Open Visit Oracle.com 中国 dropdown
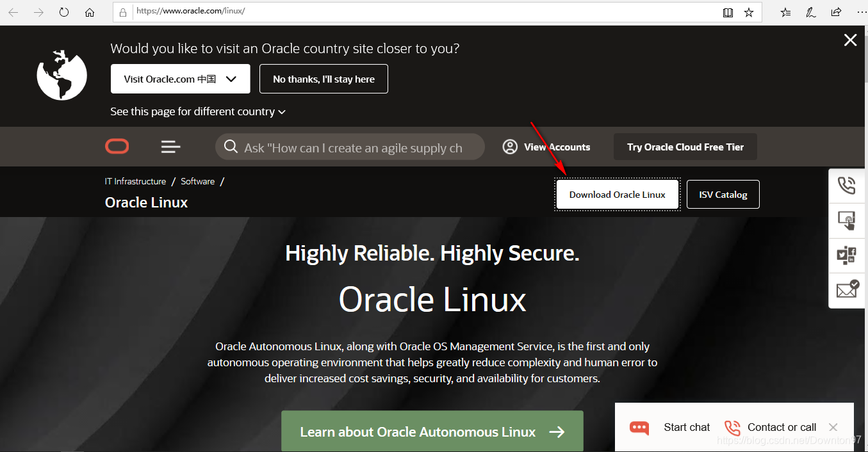 (x=181, y=79)
